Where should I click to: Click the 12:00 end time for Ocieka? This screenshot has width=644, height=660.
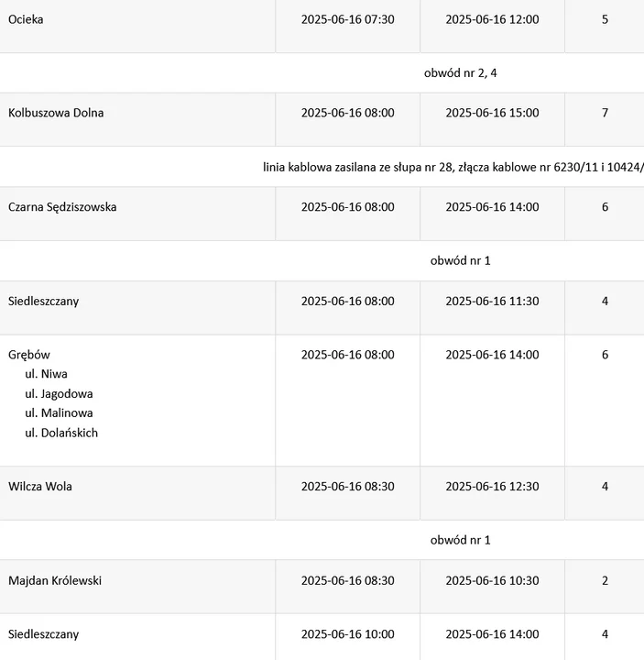[x=492, y=19]
